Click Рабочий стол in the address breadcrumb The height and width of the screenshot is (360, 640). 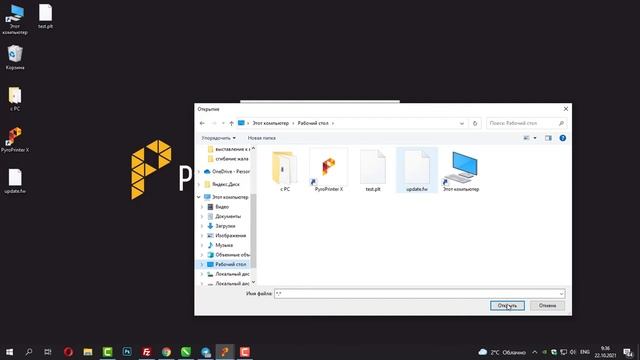click(x=313, y=123)
